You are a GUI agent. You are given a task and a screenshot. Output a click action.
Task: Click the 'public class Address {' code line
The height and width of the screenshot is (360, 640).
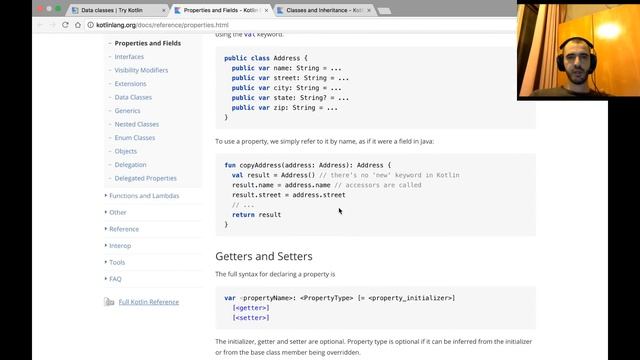266,58
